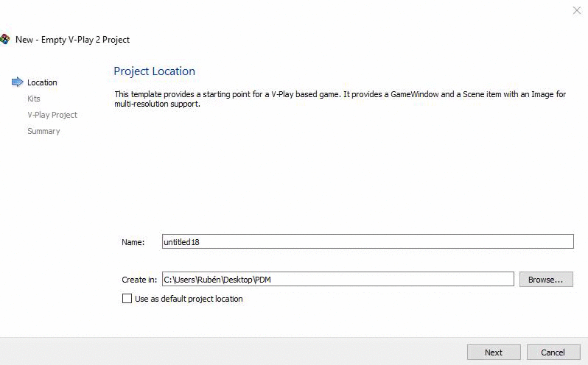
Task: Click the word PDM in the path field
Action: (x=262, y=280)
